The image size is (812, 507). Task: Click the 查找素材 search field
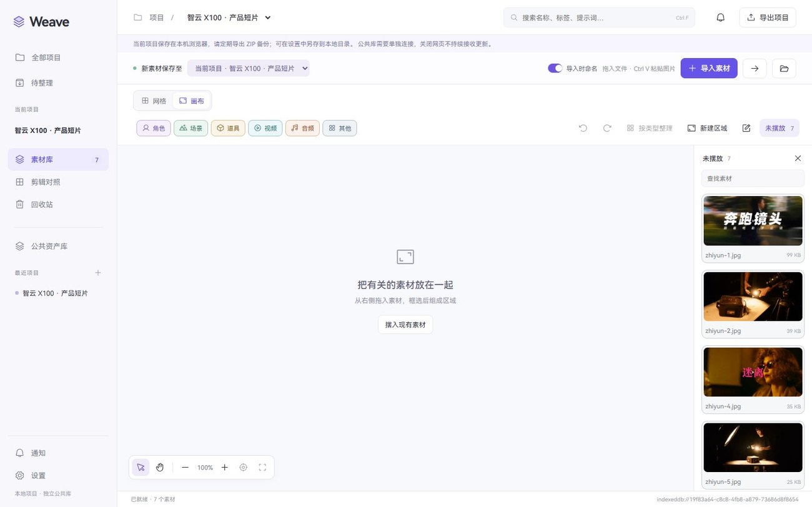click(x=753, y=179)
